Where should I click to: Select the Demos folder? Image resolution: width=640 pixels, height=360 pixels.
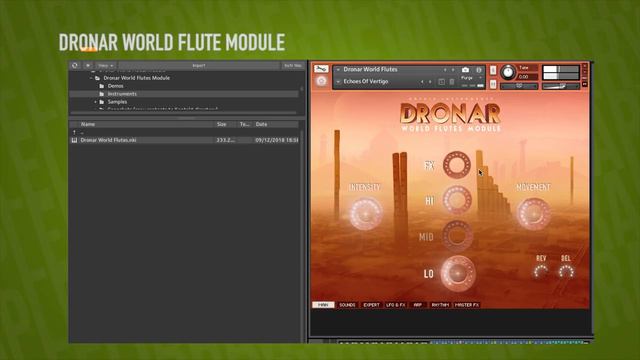pos(115,86)
